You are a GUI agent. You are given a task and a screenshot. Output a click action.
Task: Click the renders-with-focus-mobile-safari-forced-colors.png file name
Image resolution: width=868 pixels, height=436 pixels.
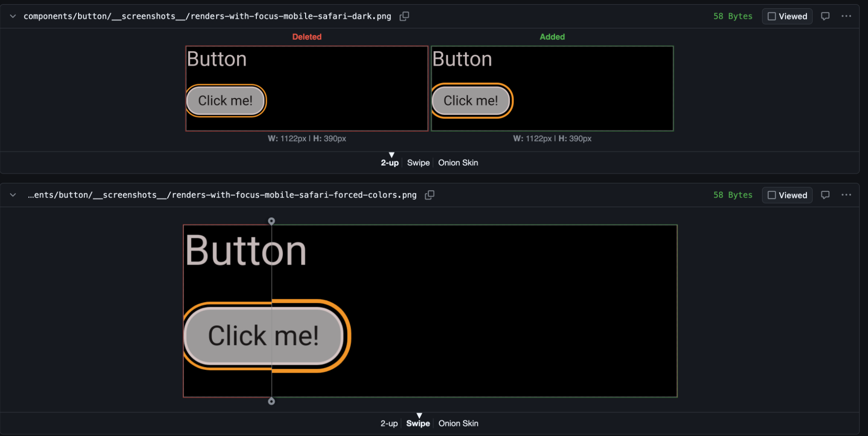(222, 195)
